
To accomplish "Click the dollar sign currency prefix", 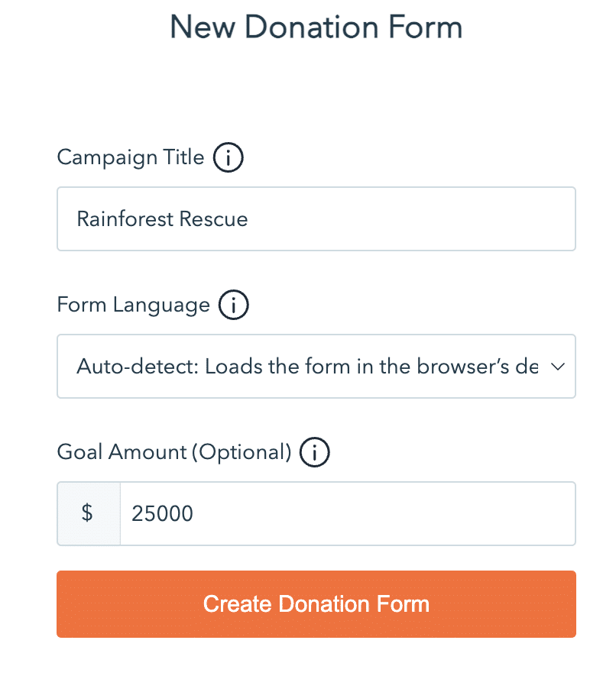I will [88, 513].
